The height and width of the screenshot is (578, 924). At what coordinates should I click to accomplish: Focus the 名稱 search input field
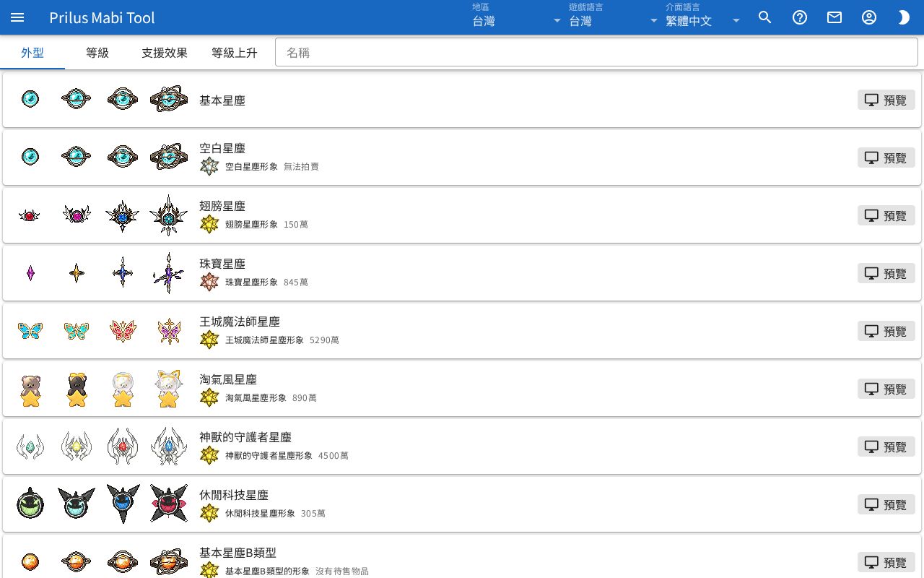(596, 52)
